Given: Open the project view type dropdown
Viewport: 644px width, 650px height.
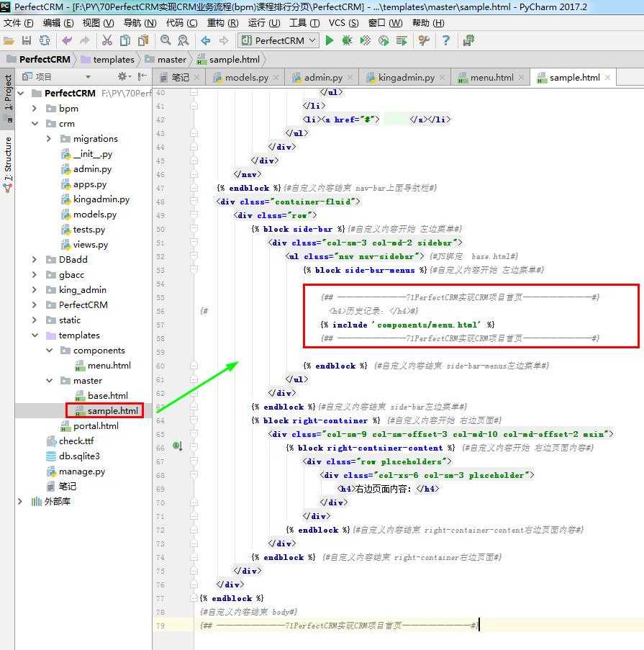Looking at the screenshot, I should click(88, 77).
